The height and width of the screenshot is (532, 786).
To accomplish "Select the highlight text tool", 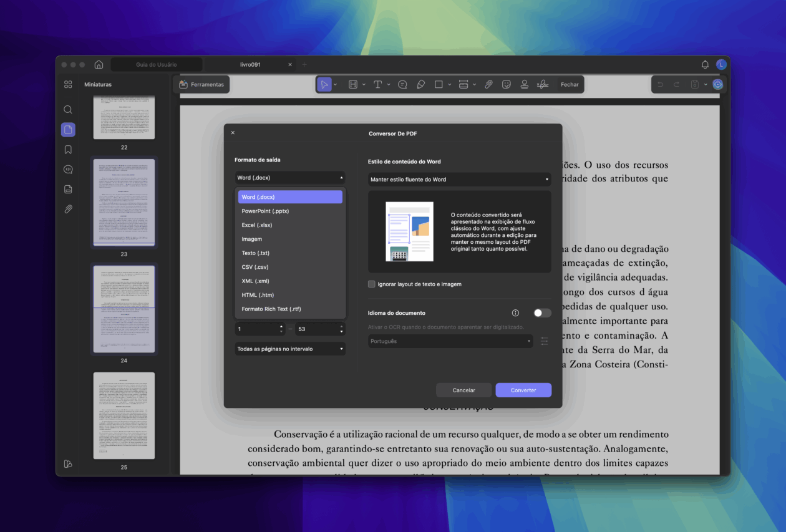I will pos(352,84).
